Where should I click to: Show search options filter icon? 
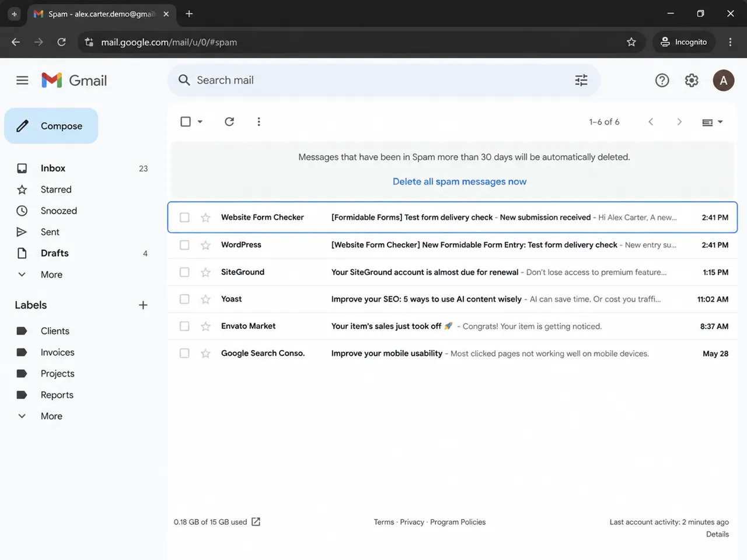tap(581, 80)
